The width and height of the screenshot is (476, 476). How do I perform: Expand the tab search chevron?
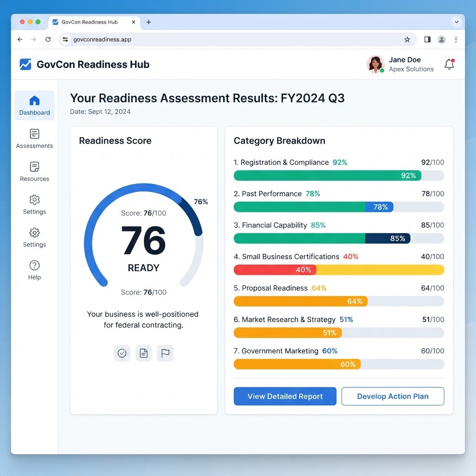[x=456, y=22]
